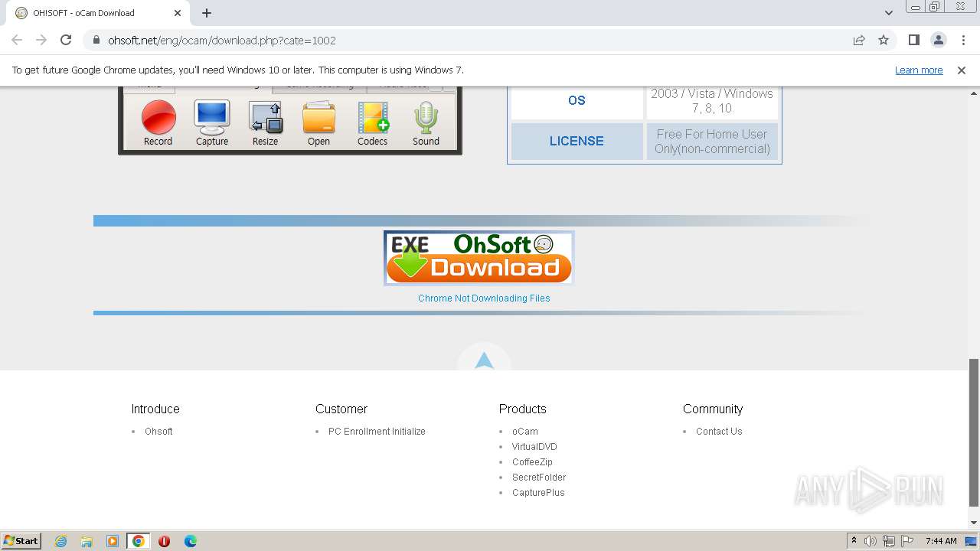Click the Windows Start button
Viewport: 980px width, 551px height.
21,540
